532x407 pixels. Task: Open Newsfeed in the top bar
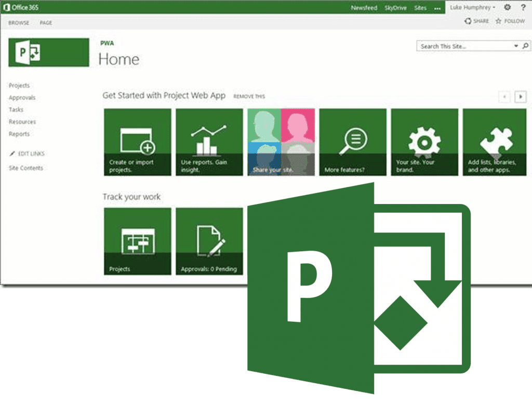click(364, 8)
